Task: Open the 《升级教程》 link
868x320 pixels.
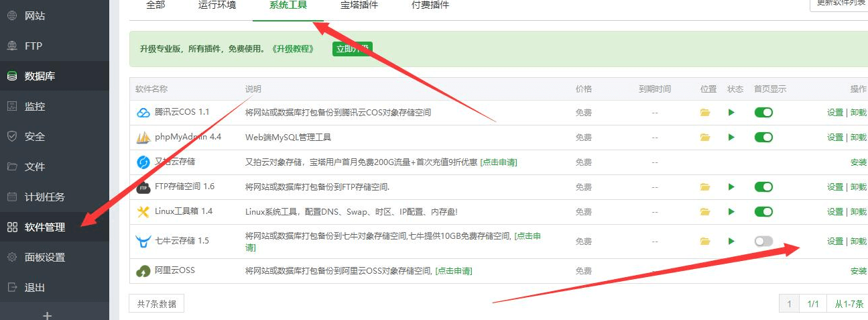Action: point(293,49)
